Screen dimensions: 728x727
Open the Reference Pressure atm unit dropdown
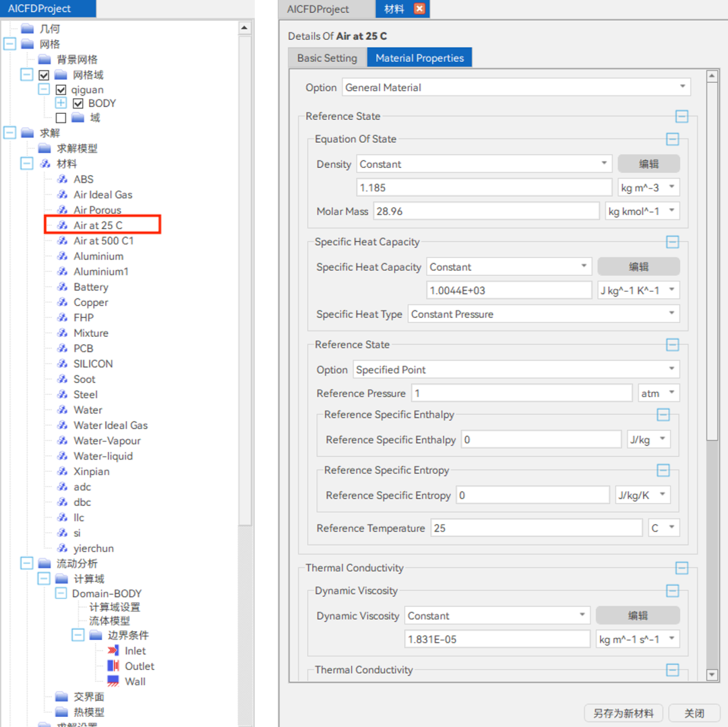tap(659, 393)
